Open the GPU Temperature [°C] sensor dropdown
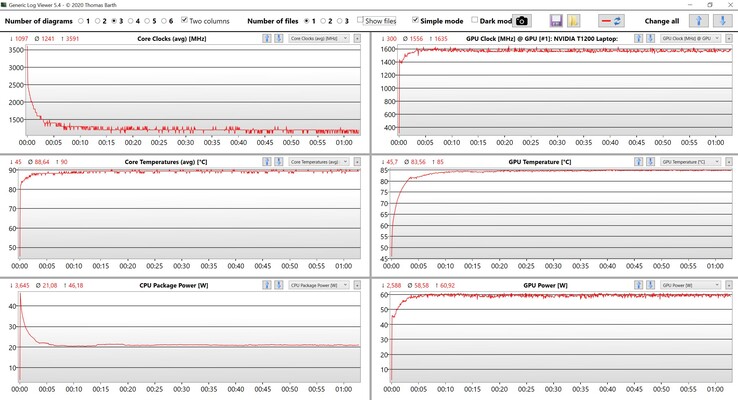 coord(690,162)
